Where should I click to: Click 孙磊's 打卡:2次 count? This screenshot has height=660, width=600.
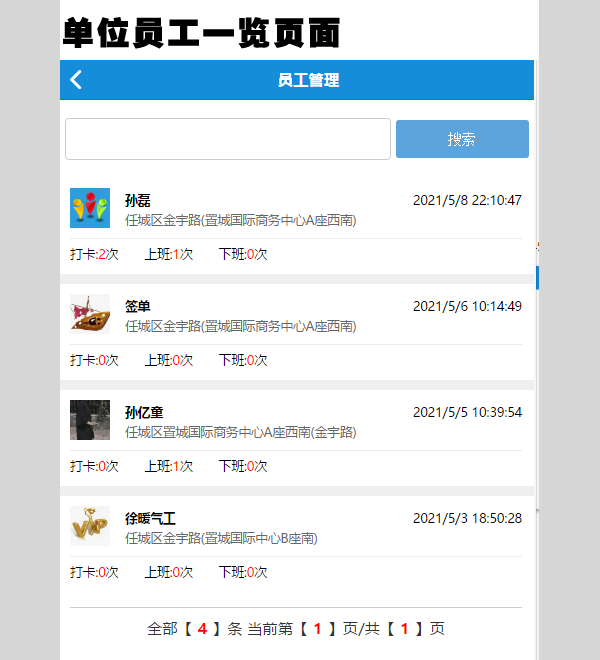pos(94,254)
